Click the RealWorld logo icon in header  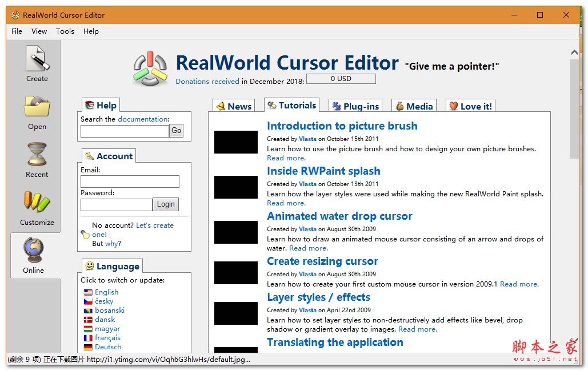[x=151, y=68]
